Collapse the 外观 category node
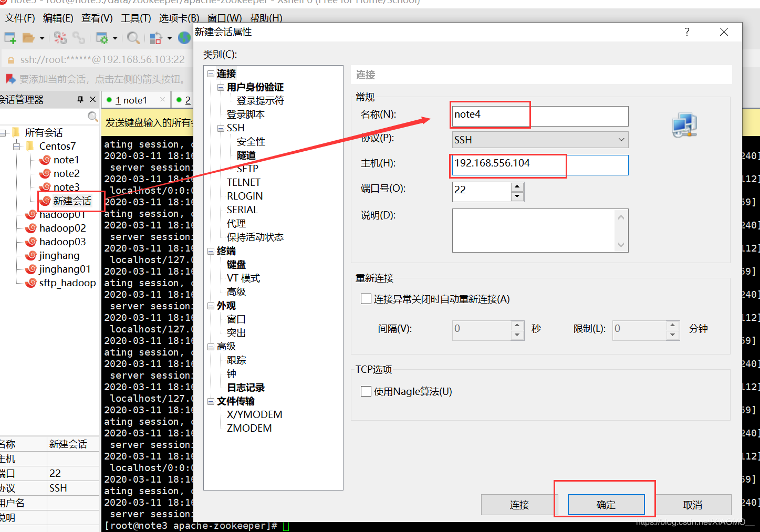 click(x=211, y=306)
